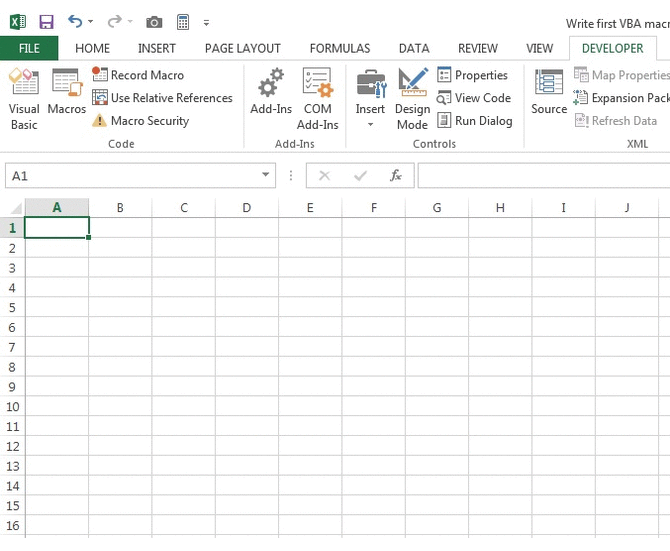Select column D header

coord(247,208)
